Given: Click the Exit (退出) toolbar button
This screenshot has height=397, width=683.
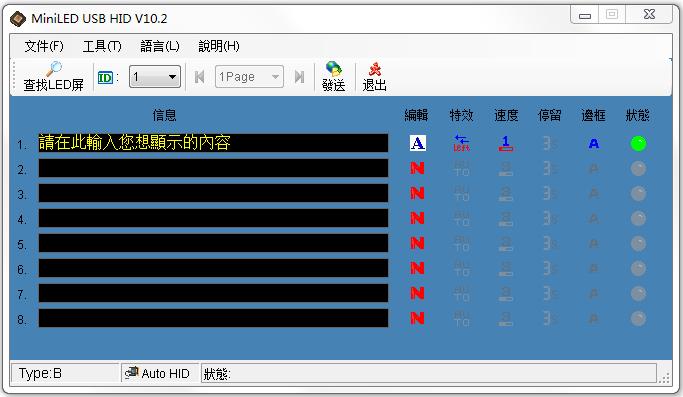Looking at the screenshot, I should click(375, 77).
